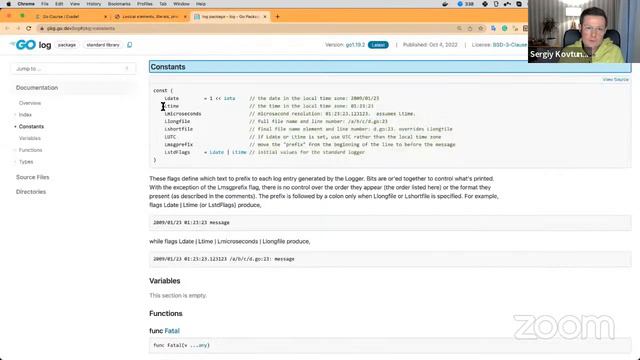The height and width of the screenshot is (360, 640).
Task: Expand the Index sidebar item
Action: click(25, 115)
